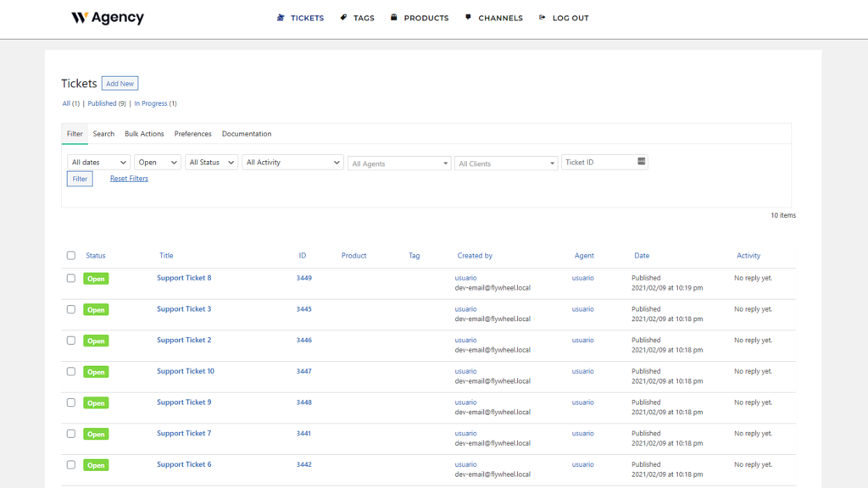Click the Add New button
The width and height of the screenshot is (868, 488).
tap(120, 83)
